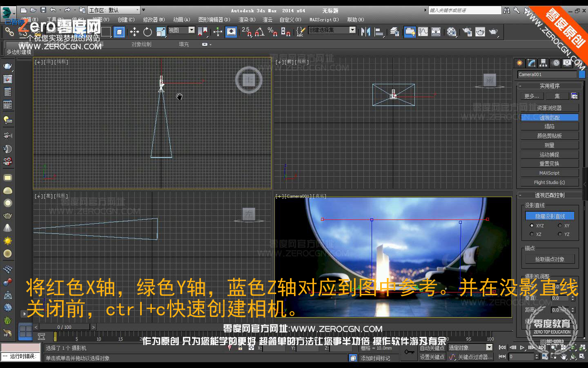This screenshot has height=368, width=588.
Task: Open the MAXScript(X) menu
Action: (x=324, y=20)
